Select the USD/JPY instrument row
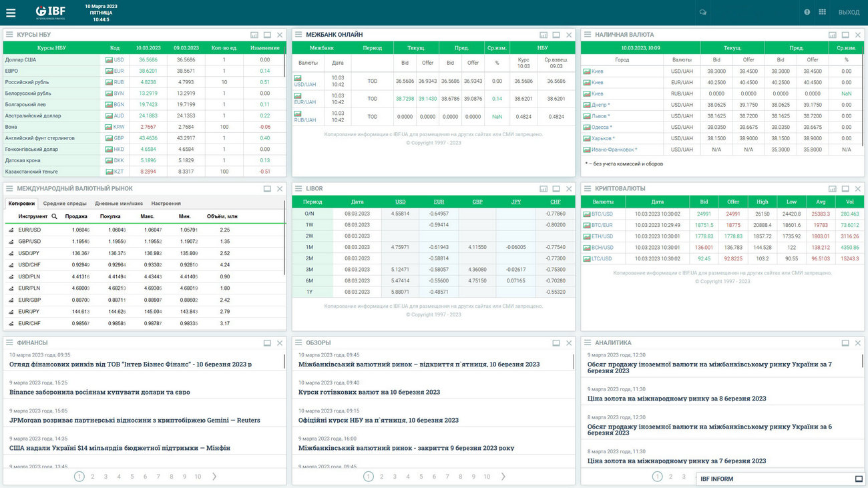 [145, 253]
